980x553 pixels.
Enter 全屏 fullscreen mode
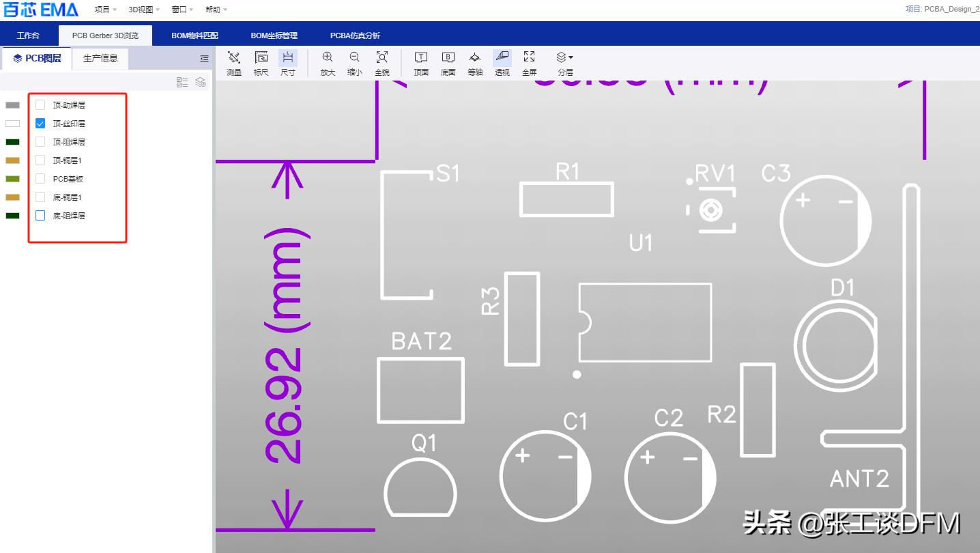529,63
